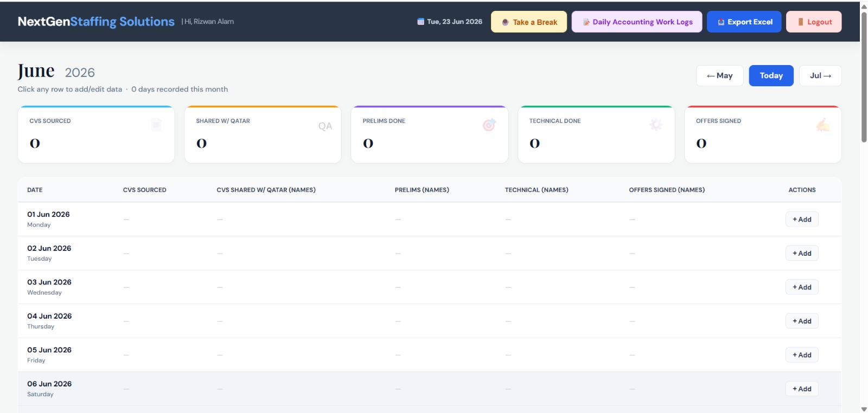Go to next month Jul
The width and height of the screenshot is (868, 413).
click(820, 75)
